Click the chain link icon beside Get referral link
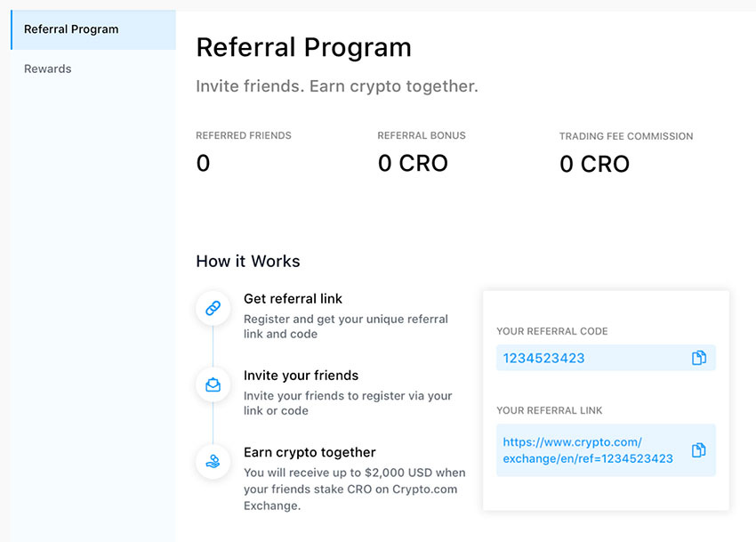Screen dimensions: 756x542 (213, 308)
